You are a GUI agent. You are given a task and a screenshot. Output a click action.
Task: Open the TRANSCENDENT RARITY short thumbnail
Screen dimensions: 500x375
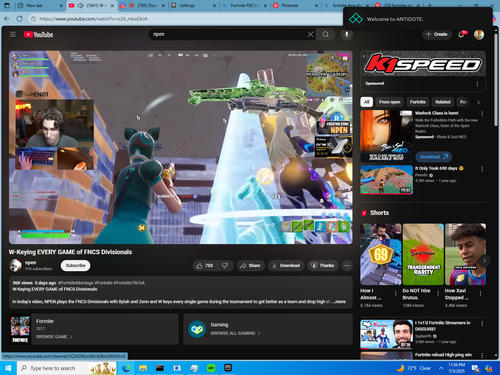click(423, 254)
